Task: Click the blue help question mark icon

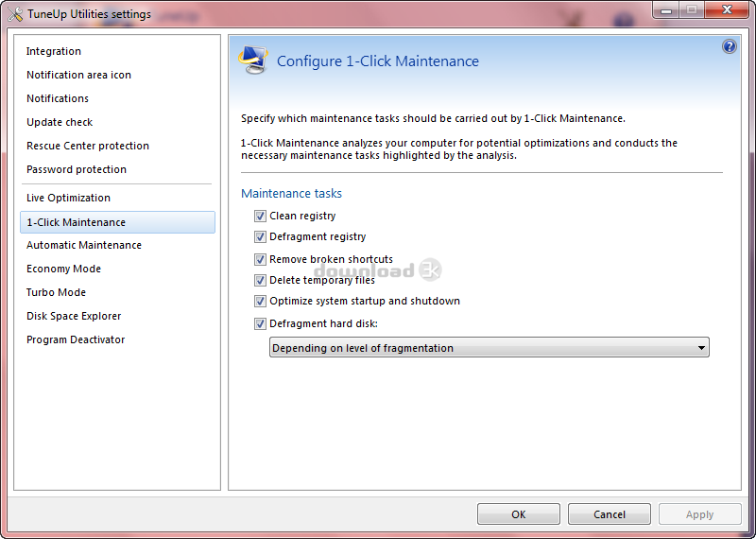Action: coord(729,46)
